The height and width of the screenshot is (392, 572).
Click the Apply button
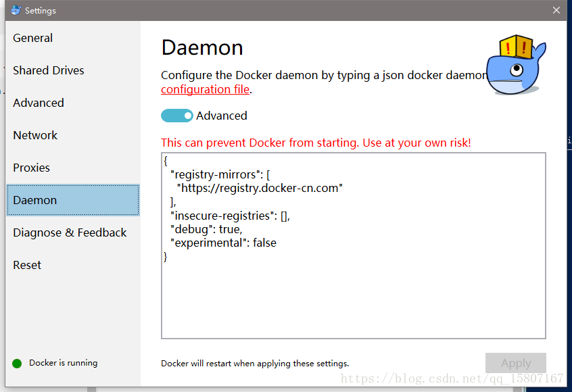tap(515, 363)
